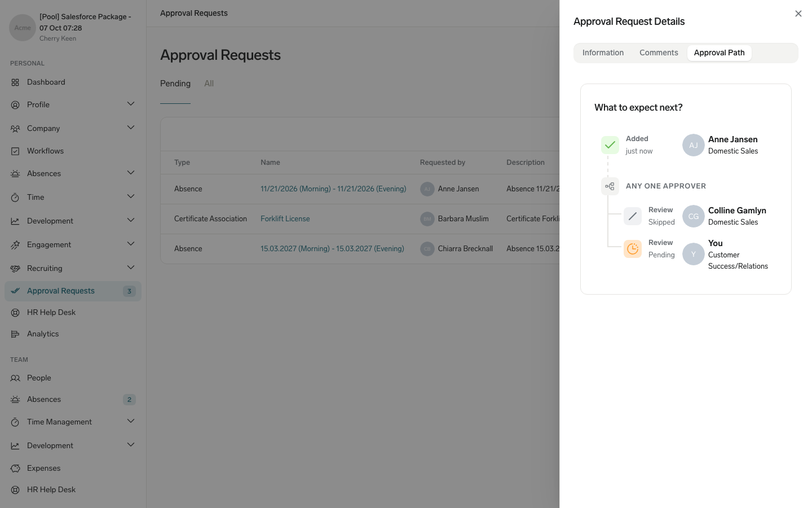This screenshot has height=508, width=812.
Task: Click the orange Pending clock icon
Action: coord(633,249)
